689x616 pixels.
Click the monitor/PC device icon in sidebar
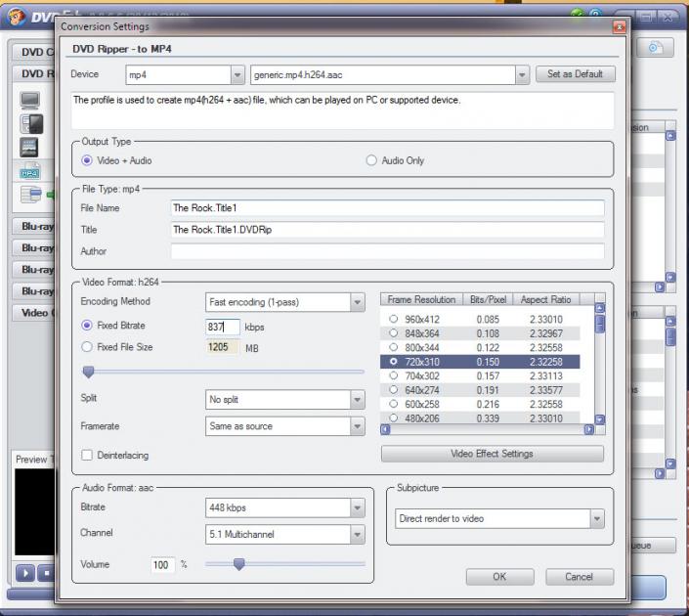(x=29, y=100)
